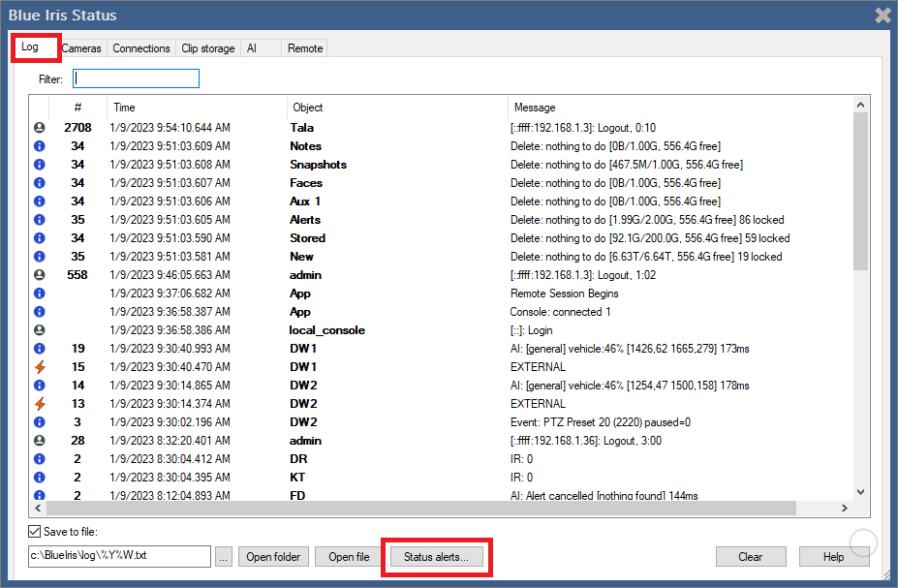Click the info icon beside the DR row
Screen dimensions: 898x588
(x=39, y=459)
